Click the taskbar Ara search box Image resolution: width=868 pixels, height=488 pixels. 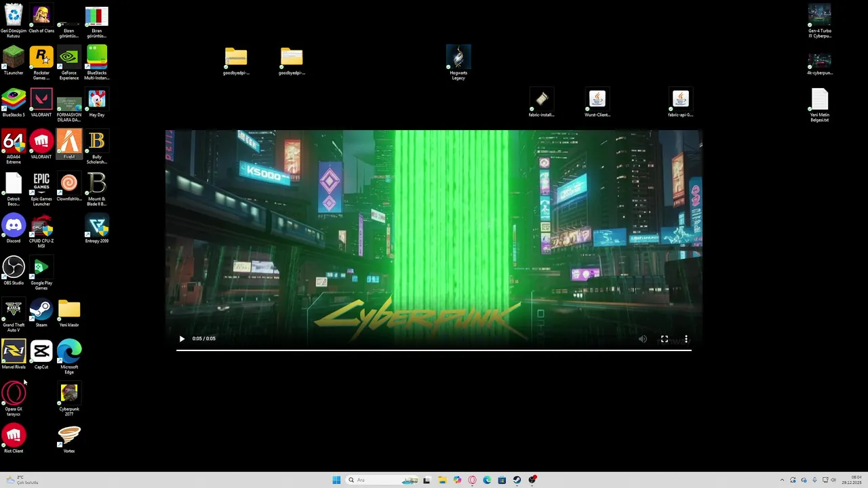point(381,480)
